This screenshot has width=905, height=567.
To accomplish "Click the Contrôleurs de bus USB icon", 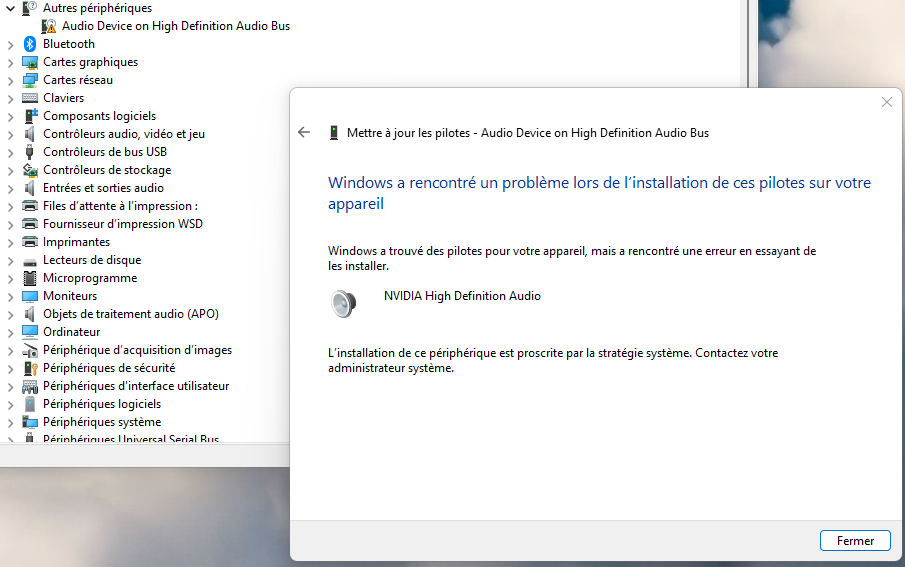I will point(30,152).
